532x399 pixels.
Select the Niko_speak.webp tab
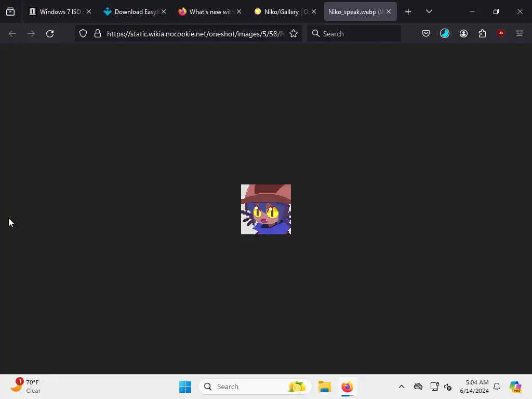pos(361,11)
